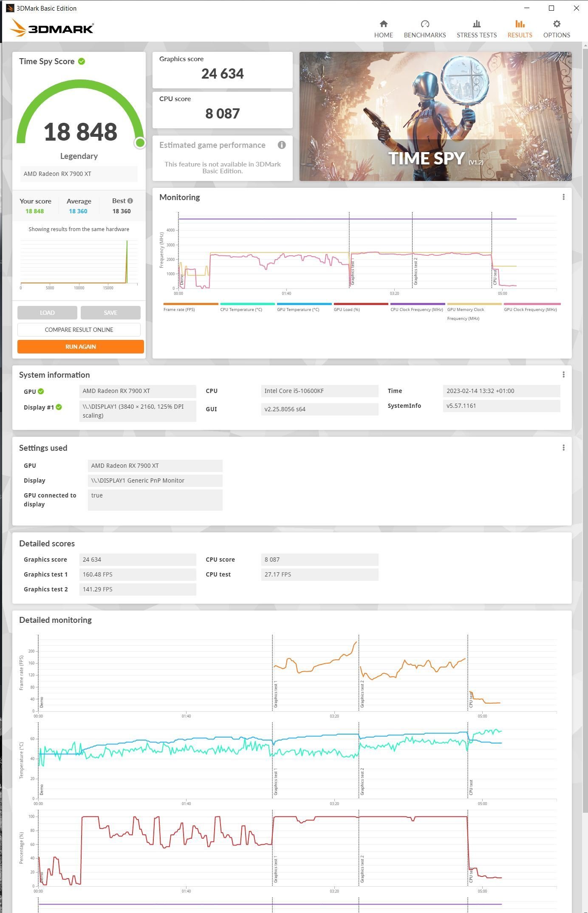This screenshot has height=913, width=588.
Task: Click the Time Spy banner thumbnail
Action: click(x=435, y=116)
